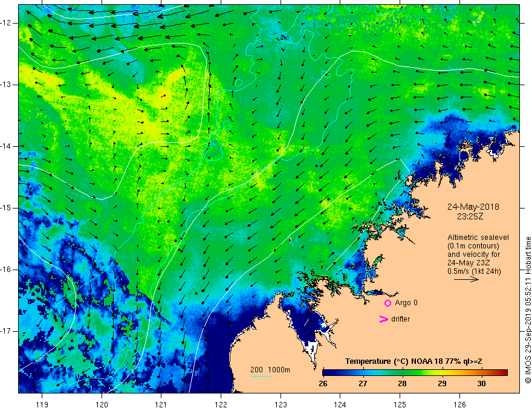Click the latitude label -15
The height and width of the screenshot is (411, 532).
7,208
